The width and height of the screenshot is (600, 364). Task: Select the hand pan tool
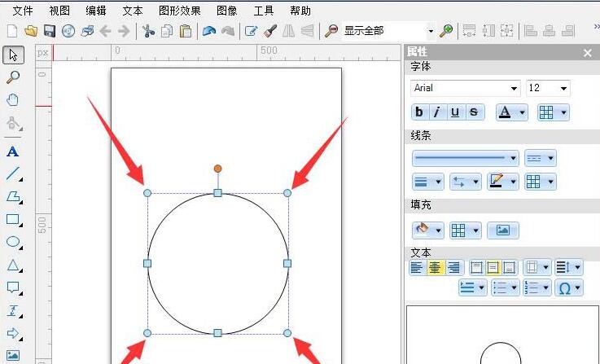pos(13,100)
